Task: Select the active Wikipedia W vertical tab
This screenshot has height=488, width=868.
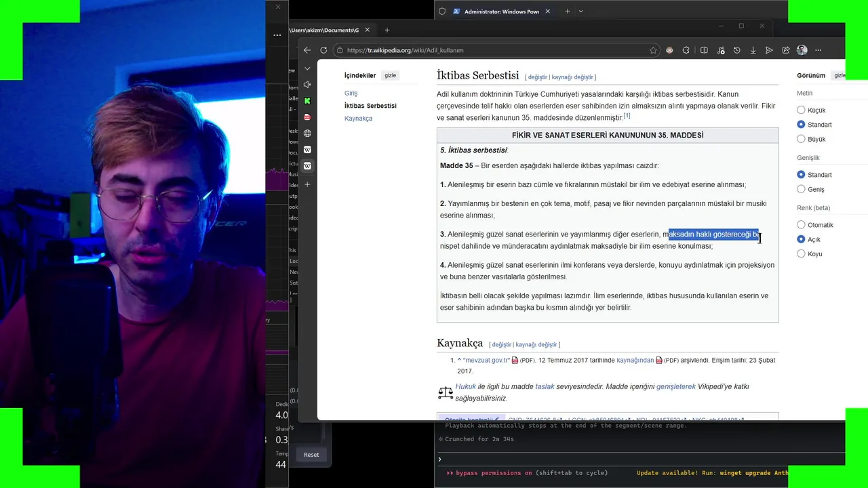Action: pyautogui.click(x=307, y=166)
